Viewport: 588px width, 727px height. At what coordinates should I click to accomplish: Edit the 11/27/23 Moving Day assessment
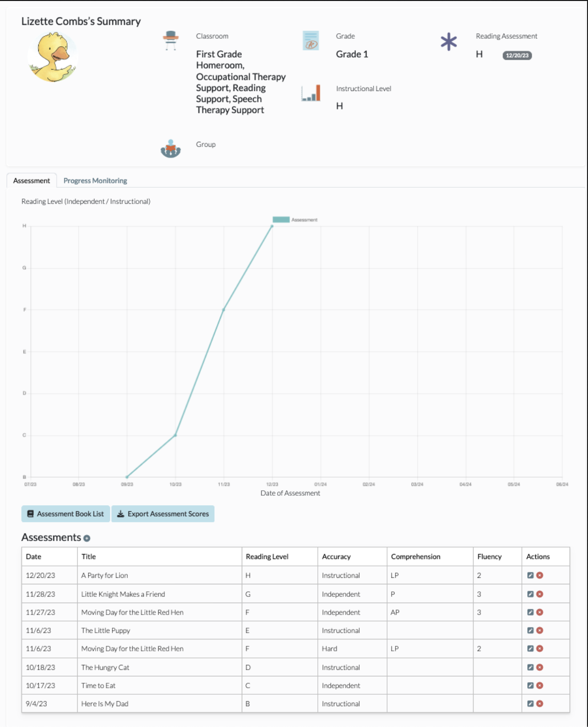tap(530, 612)
